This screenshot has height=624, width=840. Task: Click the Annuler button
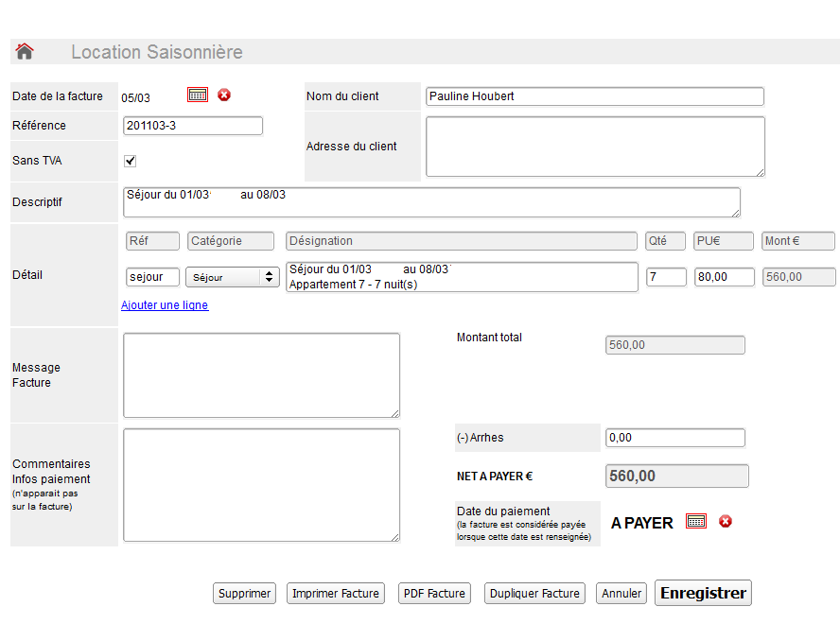[x=621, y=594]
